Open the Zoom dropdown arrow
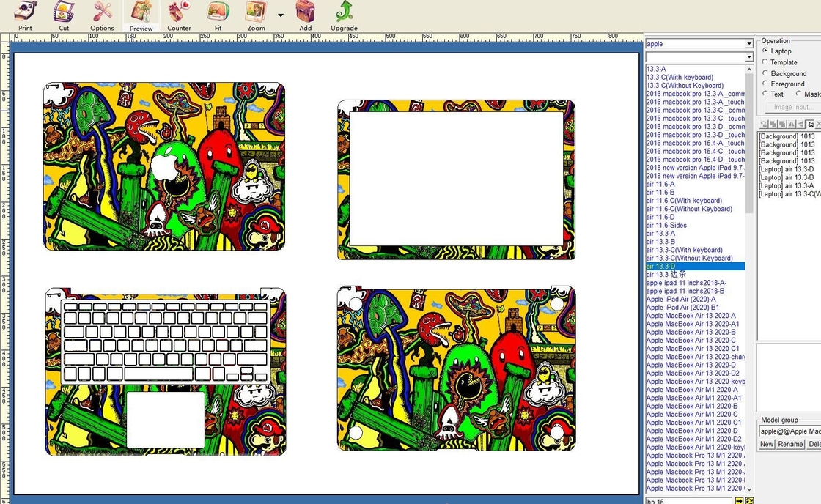This screenshot has height=504, width=821. tap(281, 15)
